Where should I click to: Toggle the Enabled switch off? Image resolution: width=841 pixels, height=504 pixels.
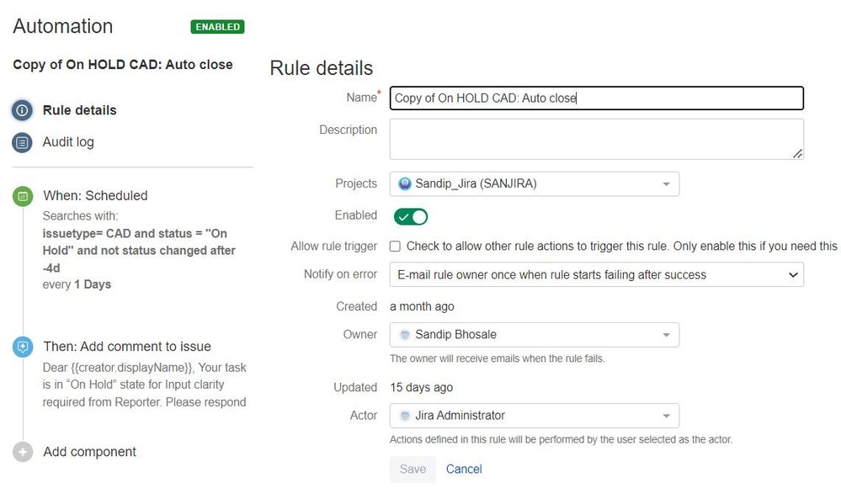(x=411, y=216)
